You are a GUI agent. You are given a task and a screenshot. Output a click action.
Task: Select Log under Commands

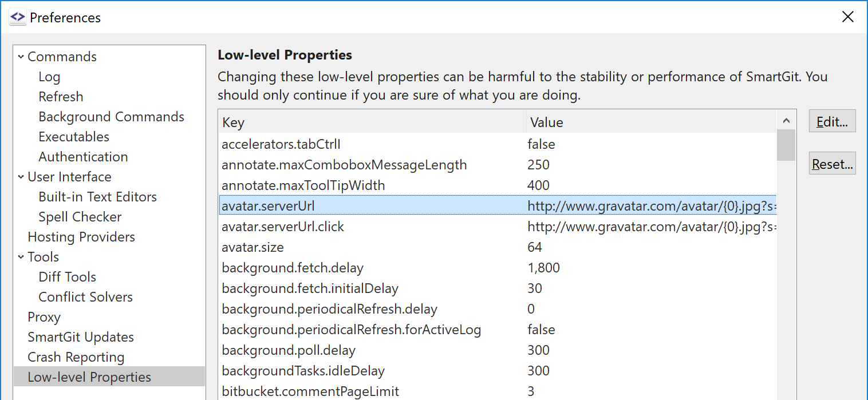pos(49,76)
